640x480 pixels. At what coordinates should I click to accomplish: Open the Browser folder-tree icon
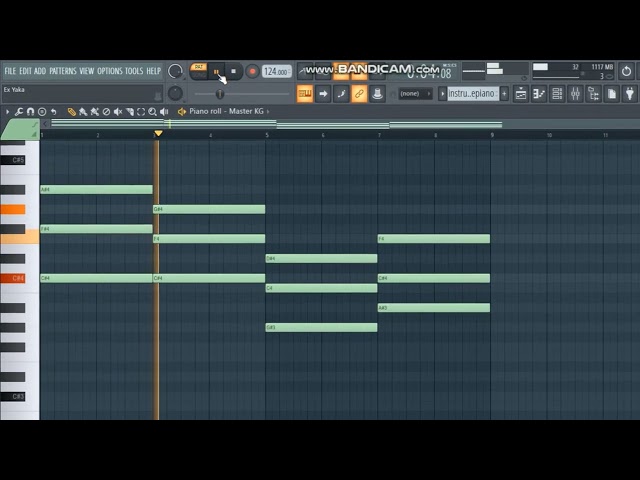[x=593, y=94]
